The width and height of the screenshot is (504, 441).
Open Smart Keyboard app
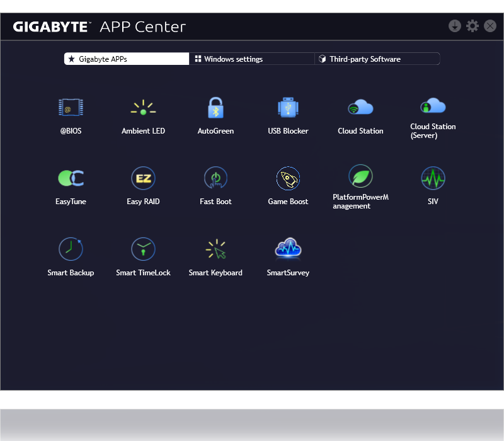pyautogui.click(x=215, y=249)
